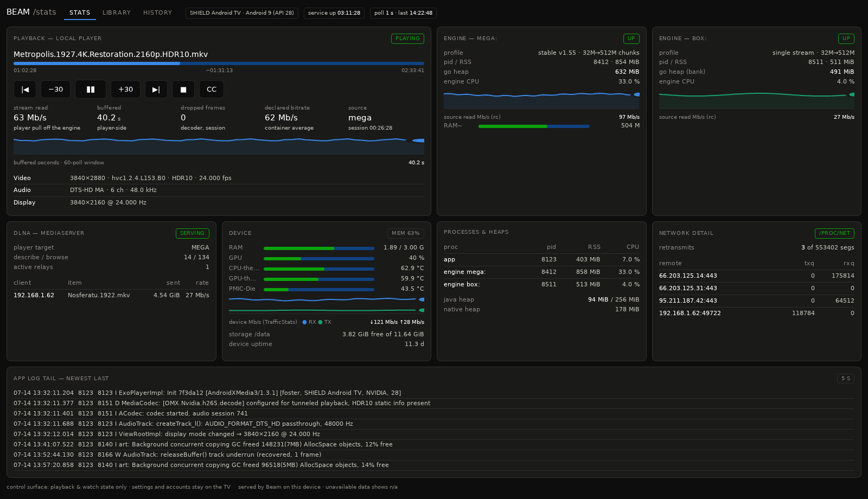The height and width of the screenshot is (499, 868).
Task: Click the ViewRootImpl display mode log line
Action: point(434,434)
